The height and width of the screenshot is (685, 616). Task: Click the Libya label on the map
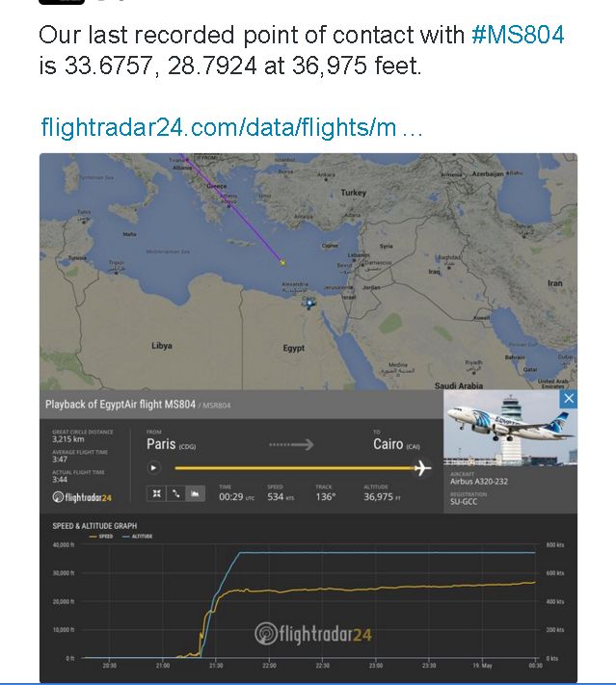162,346
